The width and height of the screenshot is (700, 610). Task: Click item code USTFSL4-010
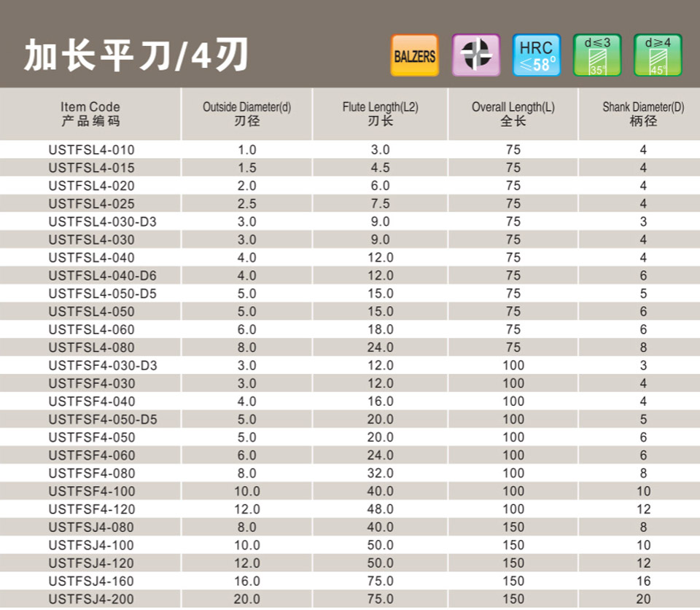pyautogui.click(x=92, y=149)
